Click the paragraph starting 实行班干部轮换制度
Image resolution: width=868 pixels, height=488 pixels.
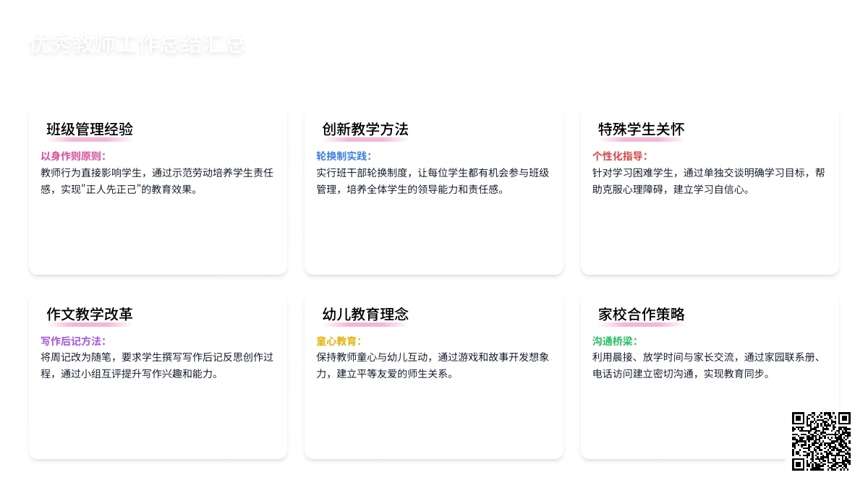tap(433, 181)
